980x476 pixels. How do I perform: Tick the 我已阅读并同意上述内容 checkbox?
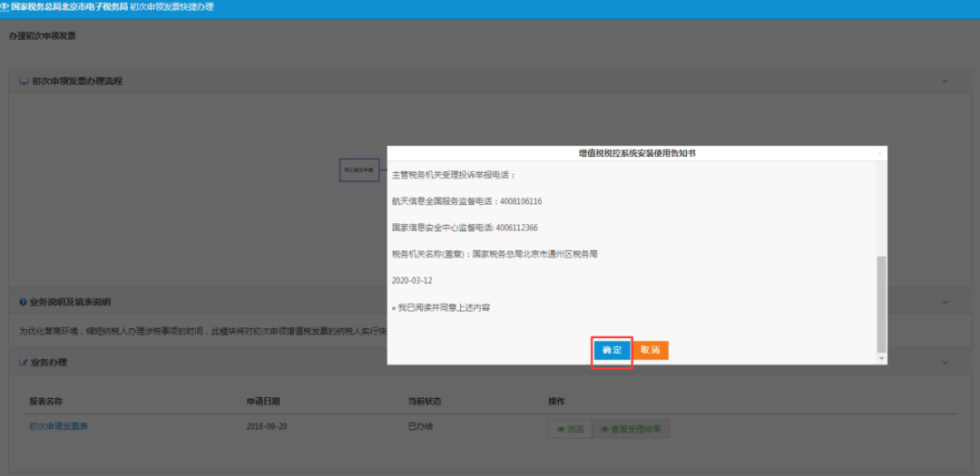click(x=394, y=308)
